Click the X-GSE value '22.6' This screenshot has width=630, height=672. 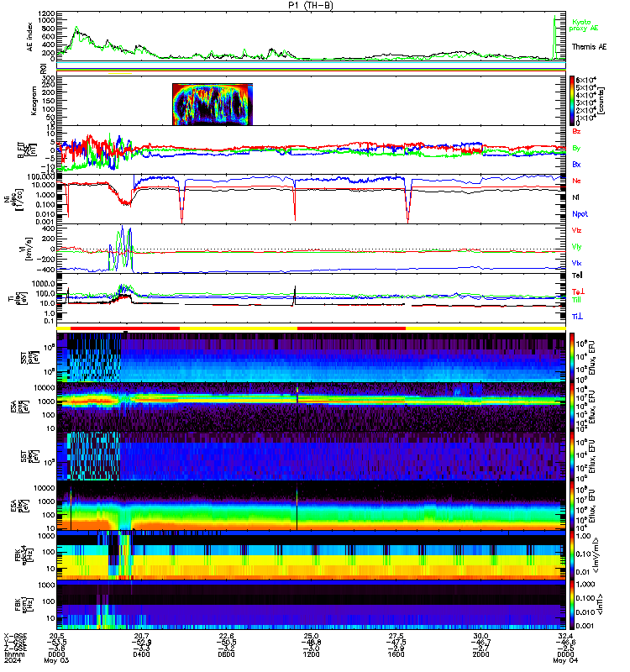[x=226, y=636]
